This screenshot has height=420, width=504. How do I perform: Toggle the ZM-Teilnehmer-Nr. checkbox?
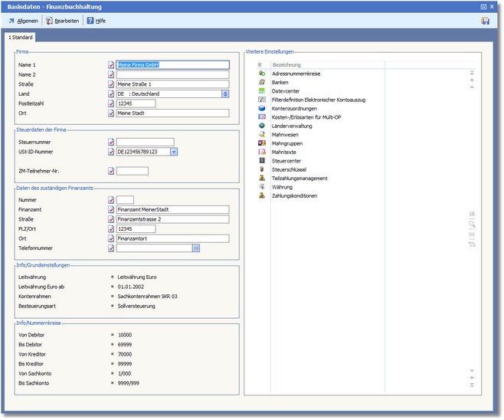tap(111, 170)
